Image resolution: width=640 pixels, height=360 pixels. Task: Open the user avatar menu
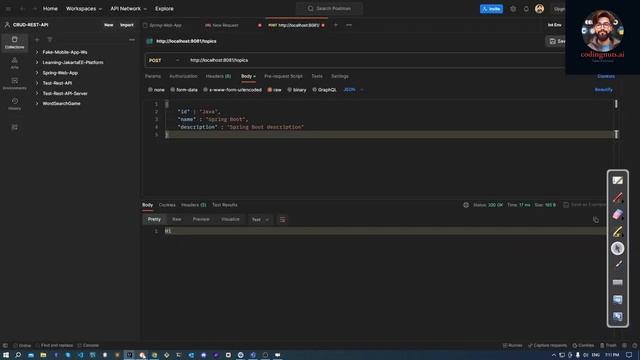click(x=539, y=9)
